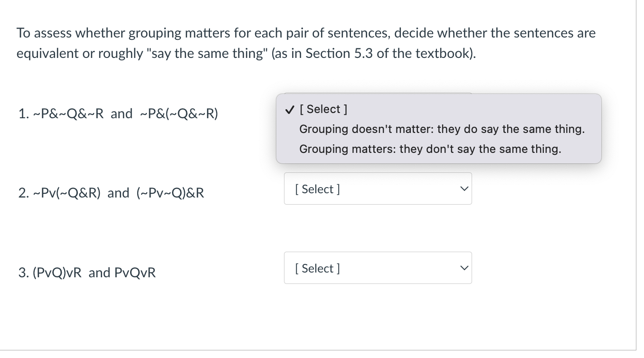The height and width of the screenshot is (358, 644).
Task: Open the dropdown for question 3
Action: tap(378, 268)
